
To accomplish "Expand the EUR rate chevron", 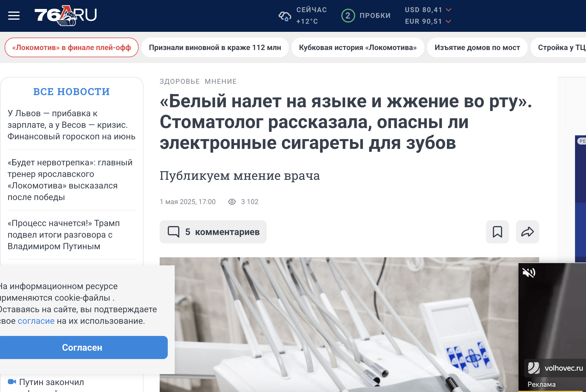I will 449,21.
